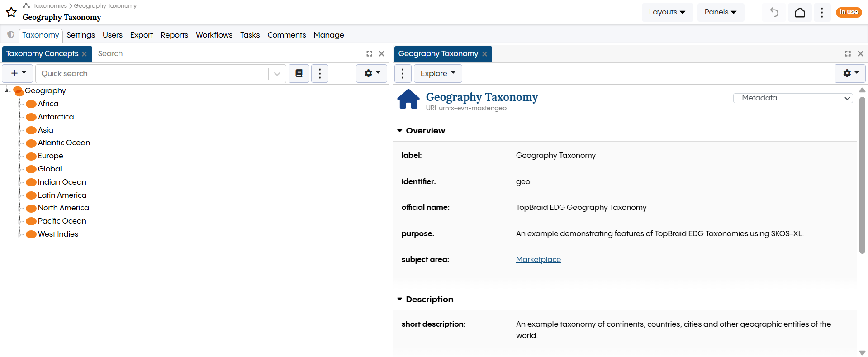The width and height of the screenshot is (868, 357).
Task: Open concepts panel gear settings menu
Action: tap(371, 73)
